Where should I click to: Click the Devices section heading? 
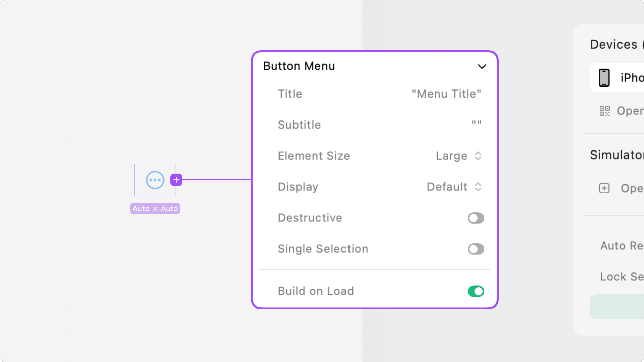(x=615, y=44)
